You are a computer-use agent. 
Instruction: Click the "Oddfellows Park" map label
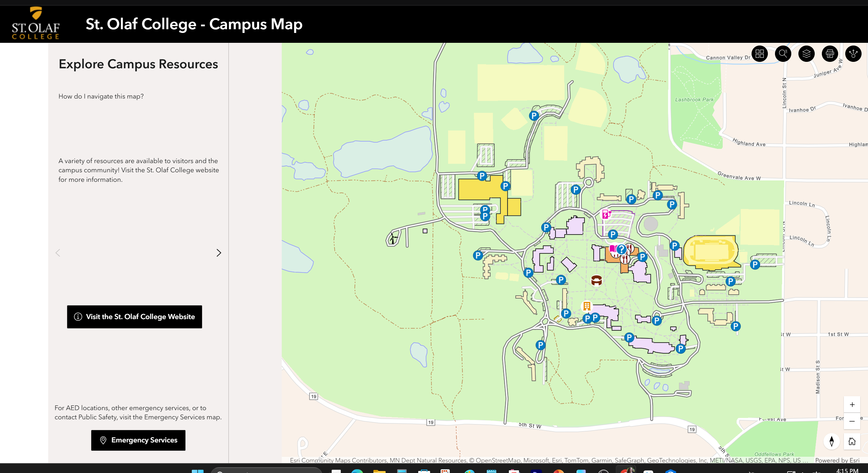coord(774,454)
